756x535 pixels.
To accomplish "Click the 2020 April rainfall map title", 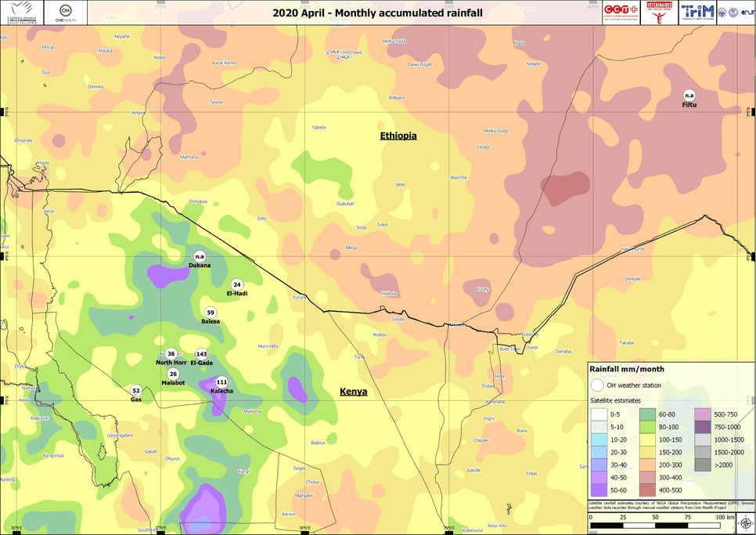I will pos(378,12).
